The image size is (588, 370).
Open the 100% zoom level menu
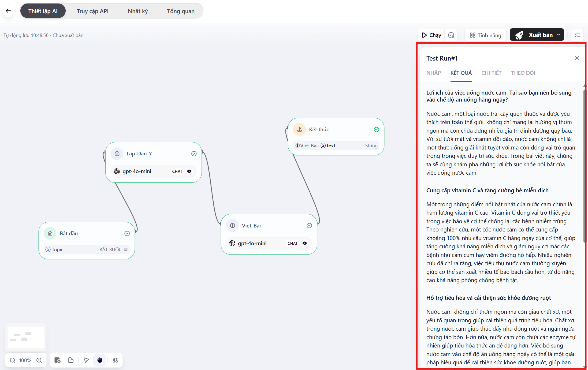click(25, 360)
